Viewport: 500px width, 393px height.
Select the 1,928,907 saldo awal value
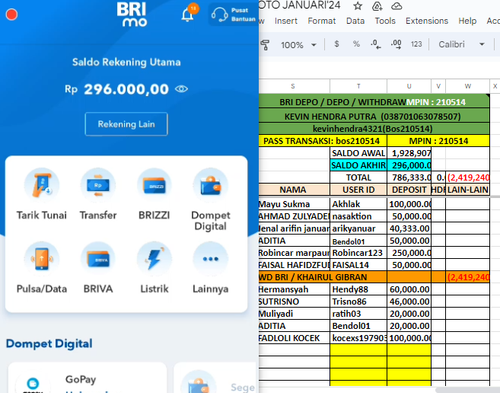[x=409, y=153]
